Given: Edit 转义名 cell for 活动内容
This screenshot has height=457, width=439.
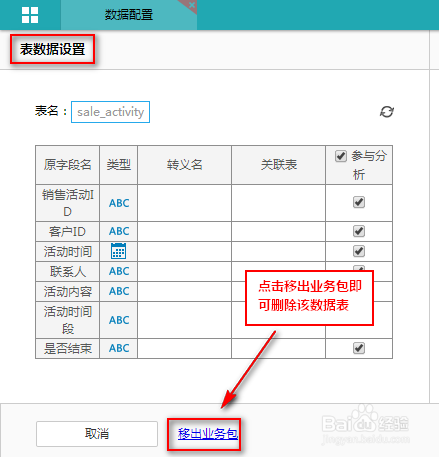Looking at the screenshot, I should (x=185, y=291).
